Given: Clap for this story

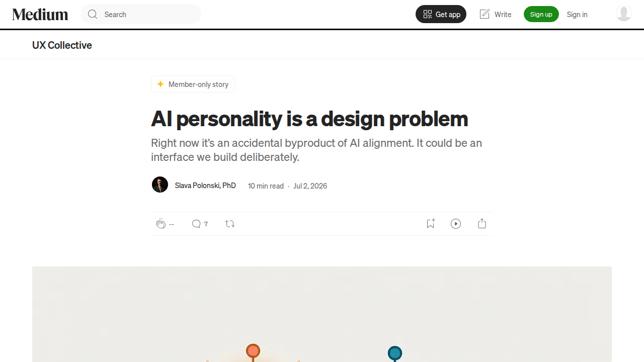Looking at the screenshot, I should coord(160,224).
